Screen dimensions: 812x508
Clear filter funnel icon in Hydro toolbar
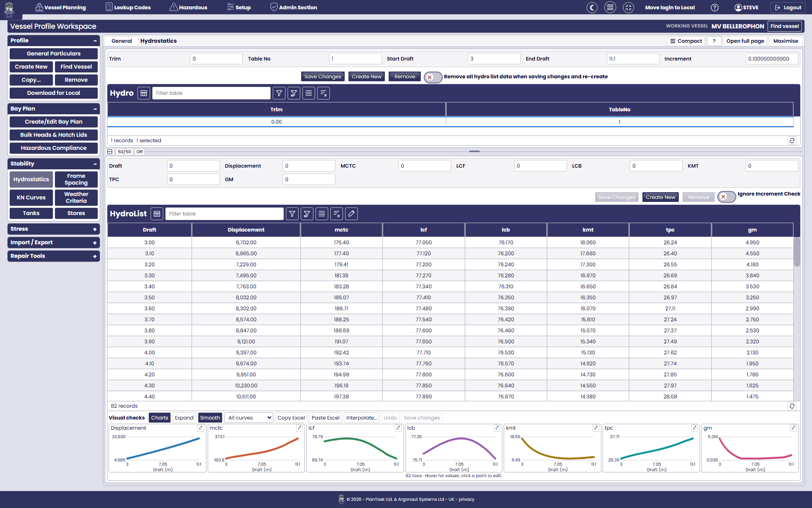[x=294, y=93]
